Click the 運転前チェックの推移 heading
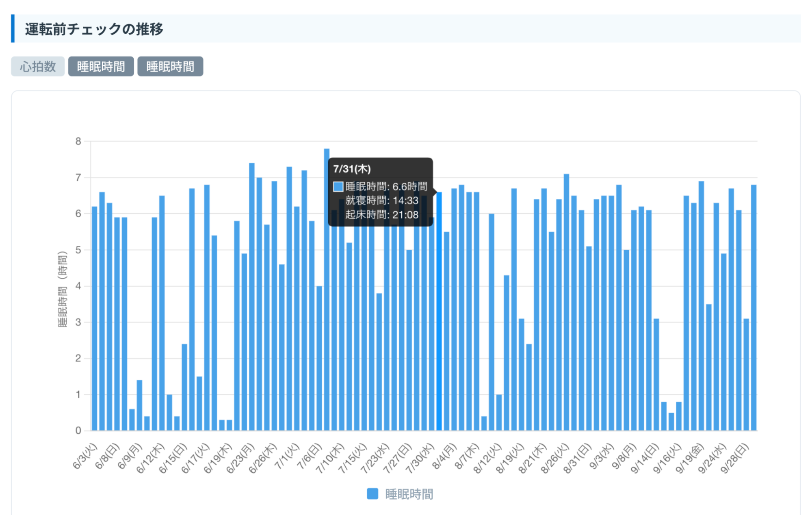812x515 pixels. click(94, 29)
